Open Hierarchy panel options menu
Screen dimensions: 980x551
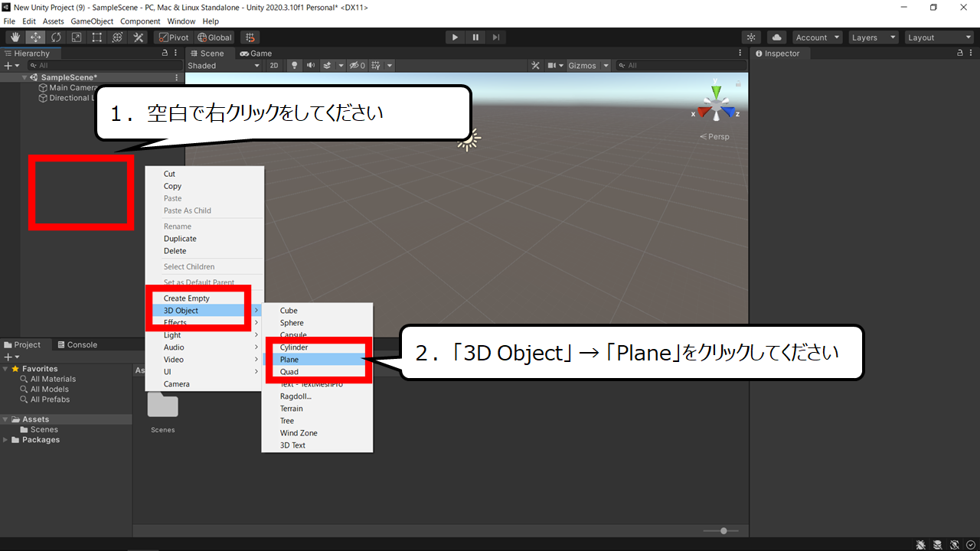[x=177, y=54]
